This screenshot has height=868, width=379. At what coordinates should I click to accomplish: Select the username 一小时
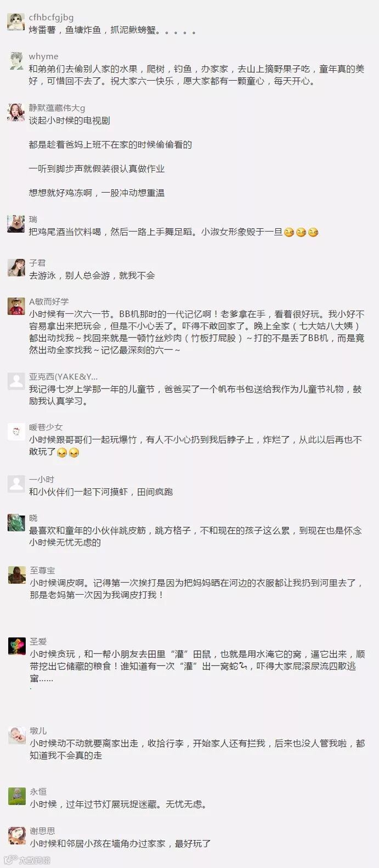tap(42, 480)
